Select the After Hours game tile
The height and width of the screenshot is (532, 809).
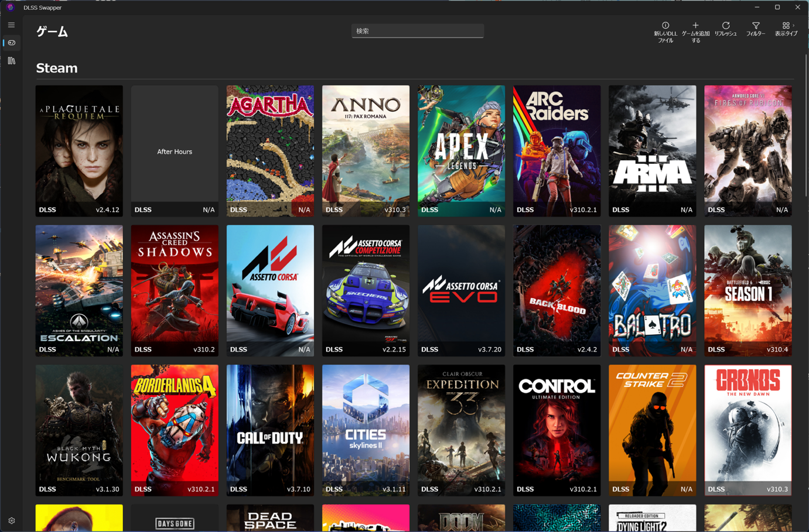pos(175,151)
